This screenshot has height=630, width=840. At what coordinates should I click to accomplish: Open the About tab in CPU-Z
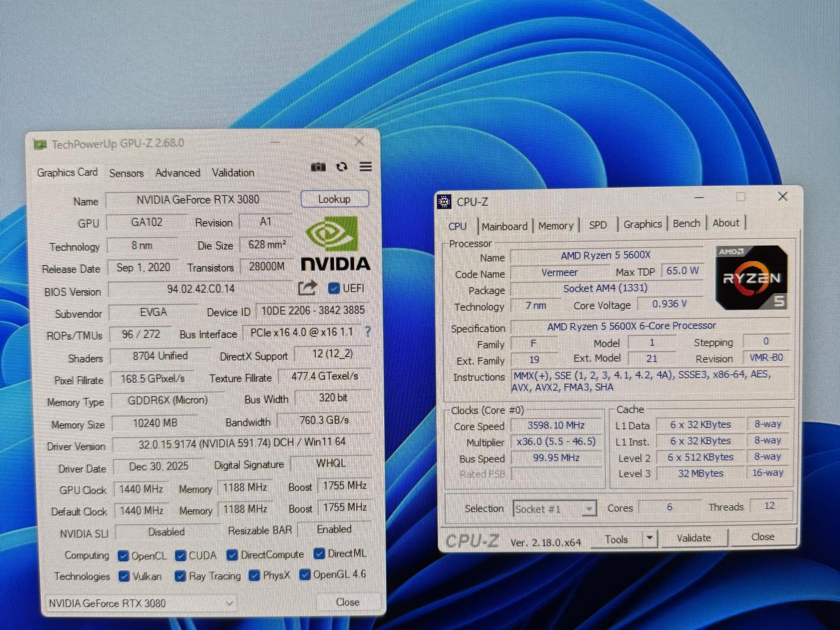(x=726, y=223)
